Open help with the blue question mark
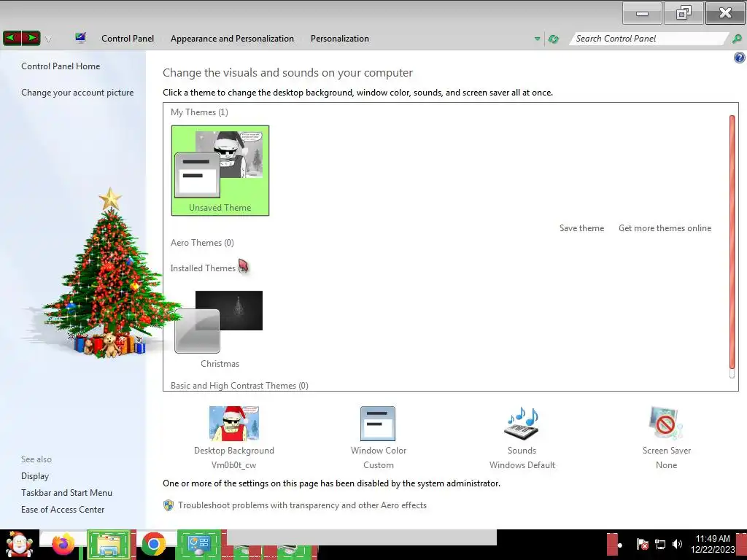This screenshot has height=560, width=747. pyautogui.click(x=740, y=58)
